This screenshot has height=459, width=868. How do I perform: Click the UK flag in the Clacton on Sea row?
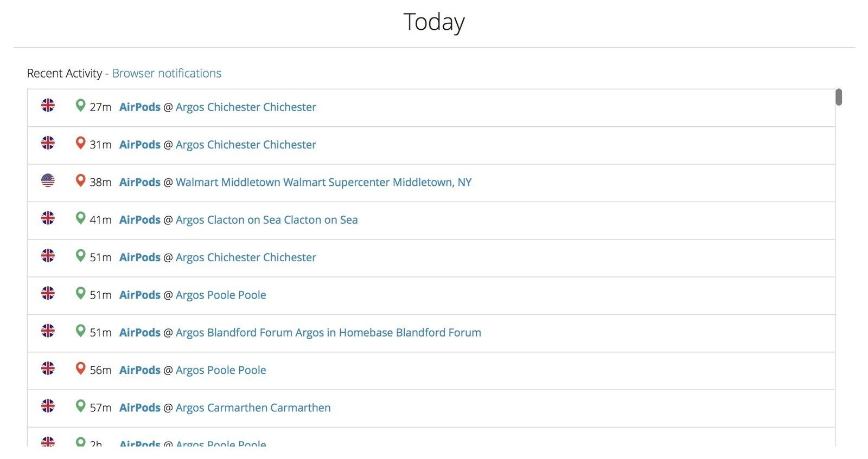[x=48, y=218]
